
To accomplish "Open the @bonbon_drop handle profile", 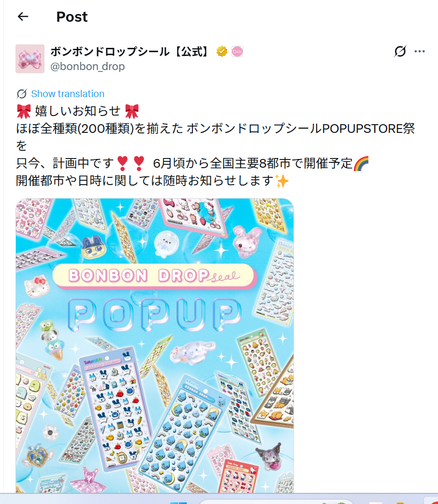I will coord(88,67).
